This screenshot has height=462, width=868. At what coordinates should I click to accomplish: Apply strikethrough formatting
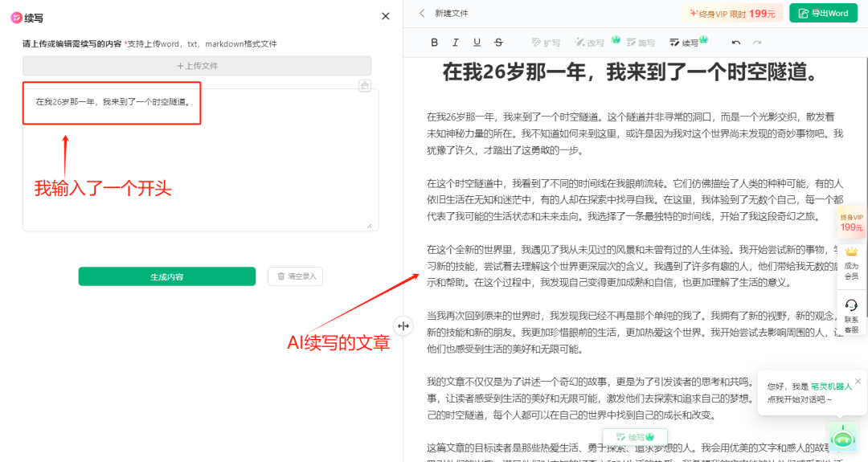click(498, 43)
